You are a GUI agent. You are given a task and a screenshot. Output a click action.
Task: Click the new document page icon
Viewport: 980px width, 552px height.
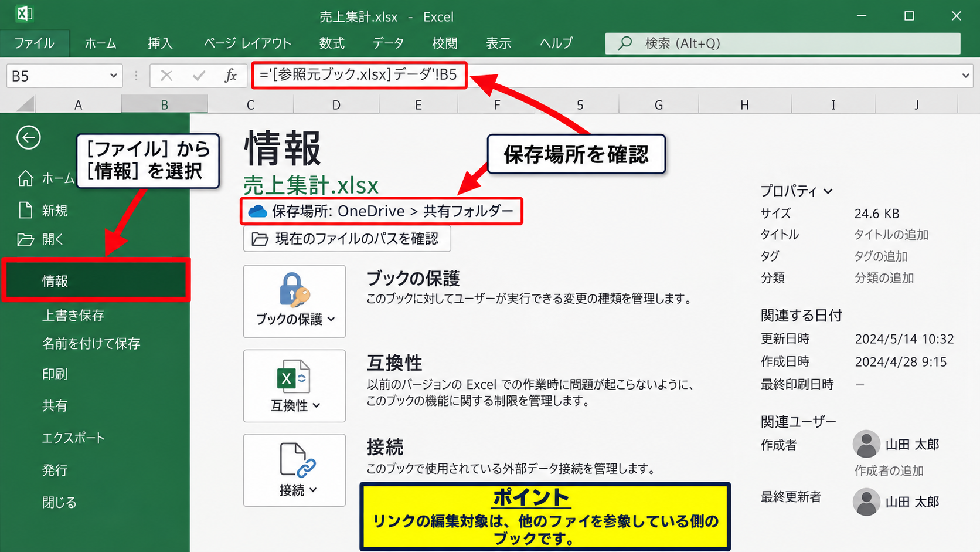click(x=25, y=210)
